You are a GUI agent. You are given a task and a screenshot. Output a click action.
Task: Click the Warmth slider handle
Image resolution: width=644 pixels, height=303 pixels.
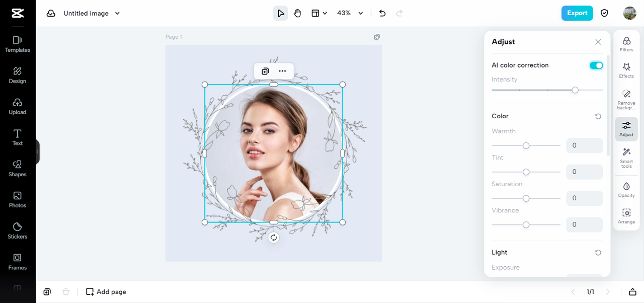[x=526, y=145]
